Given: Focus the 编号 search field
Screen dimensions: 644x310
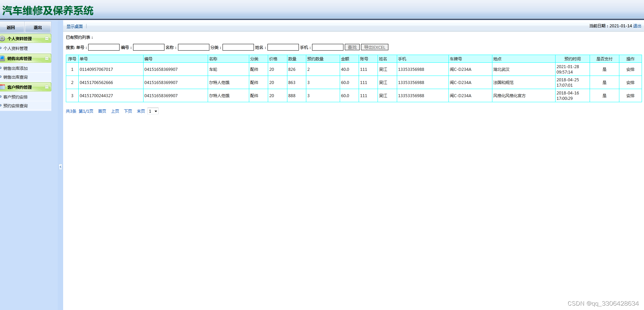Looking at the screenshot, I should click(x=149, y=47).
